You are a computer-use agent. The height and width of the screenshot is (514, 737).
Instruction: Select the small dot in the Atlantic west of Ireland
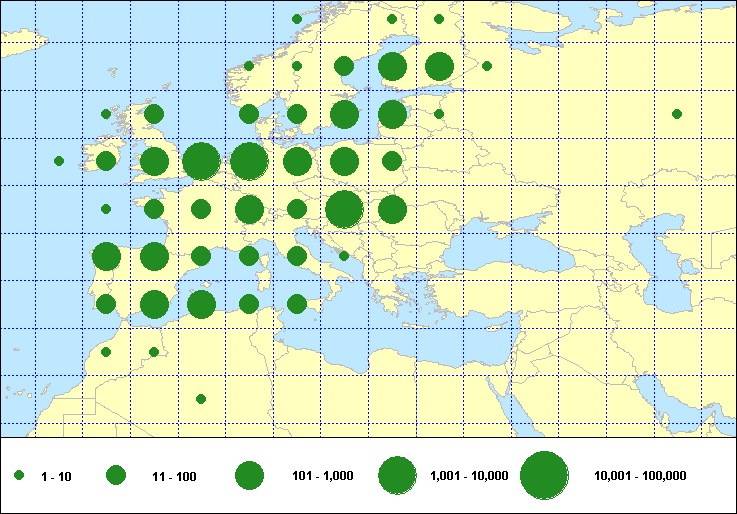59,161
